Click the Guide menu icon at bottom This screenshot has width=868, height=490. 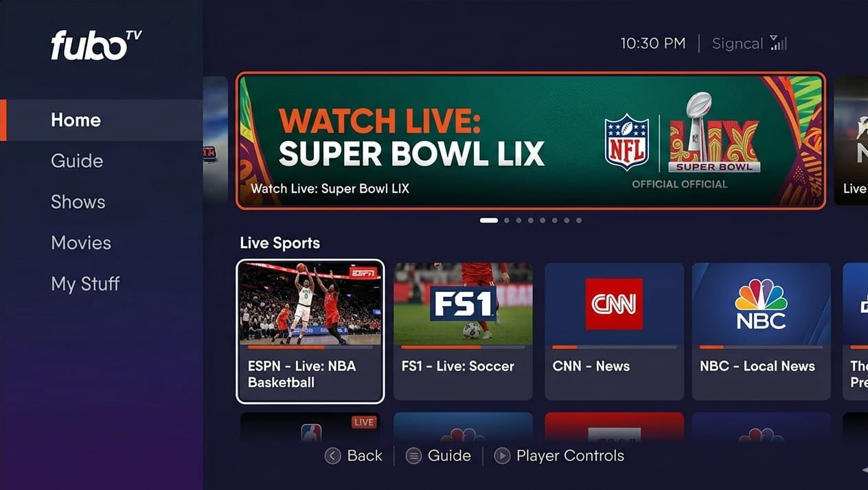click(x=413, y=456)
